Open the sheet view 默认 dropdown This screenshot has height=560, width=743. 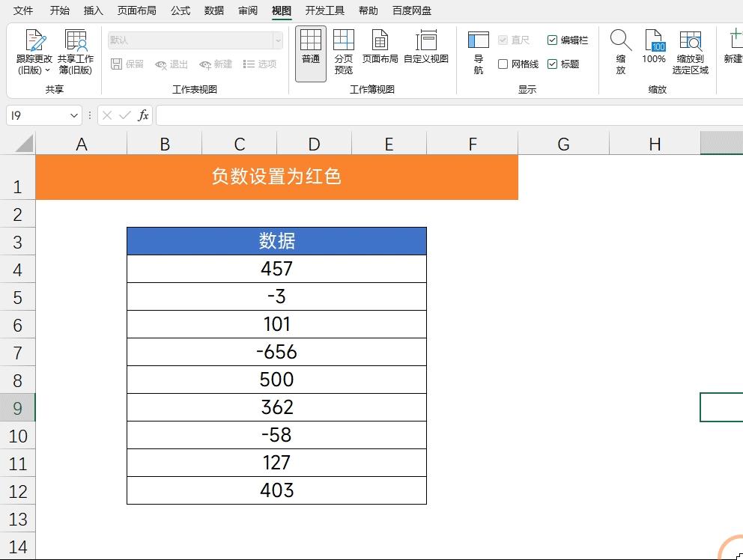click(278, 40)
